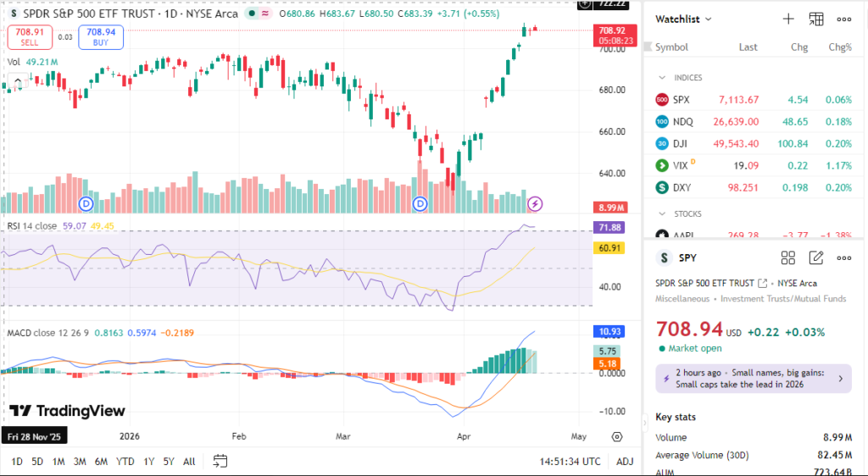Click the 708.94 BUY button
The height and width of the screenshot is (476, 868).
pos(101,36)
